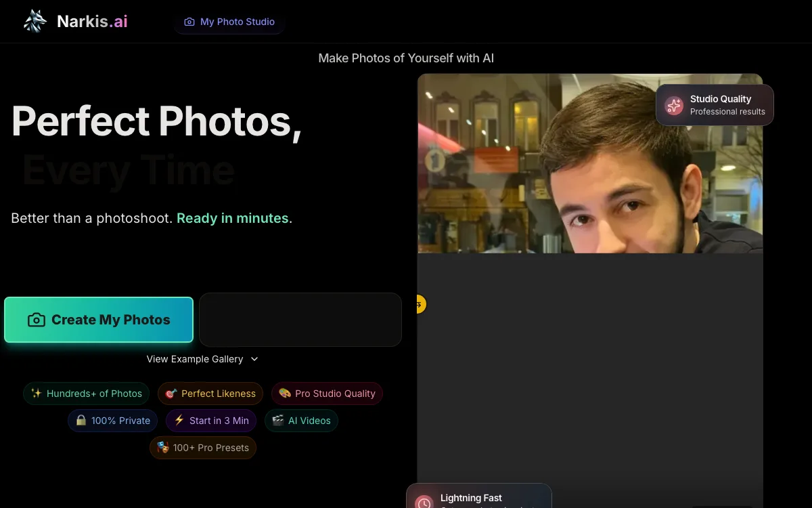This screenshot has height=508, width=812.
Task: Click the Narkis.ai wolf logo icon
Action: pos(35,22)
